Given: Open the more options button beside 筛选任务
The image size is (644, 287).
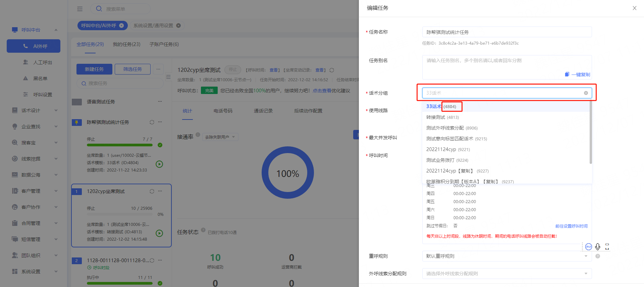Looking at the screenshot, I should (x=158, y=69).
